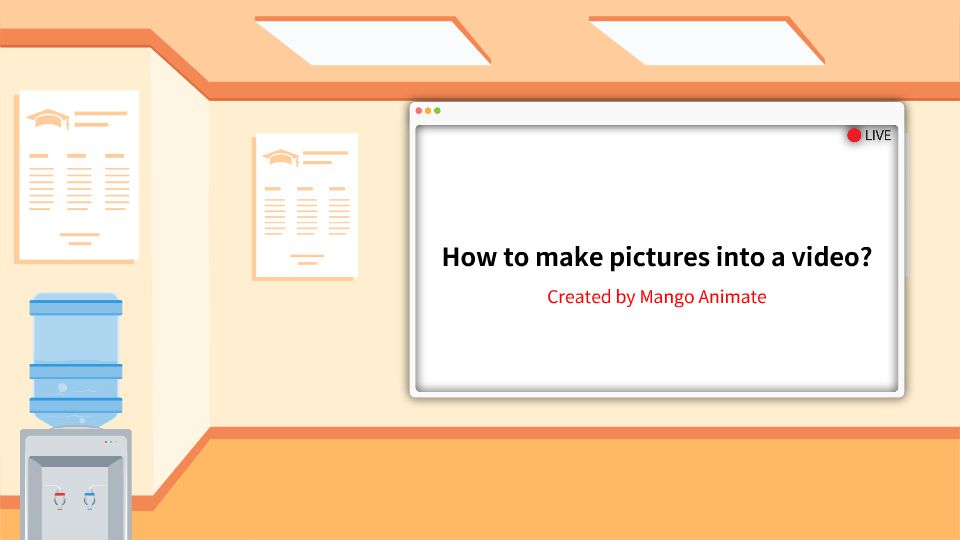The image size is (960, 540).
Task: Click the large diploma poster above the cooler
Action: [x=78, y=176]
